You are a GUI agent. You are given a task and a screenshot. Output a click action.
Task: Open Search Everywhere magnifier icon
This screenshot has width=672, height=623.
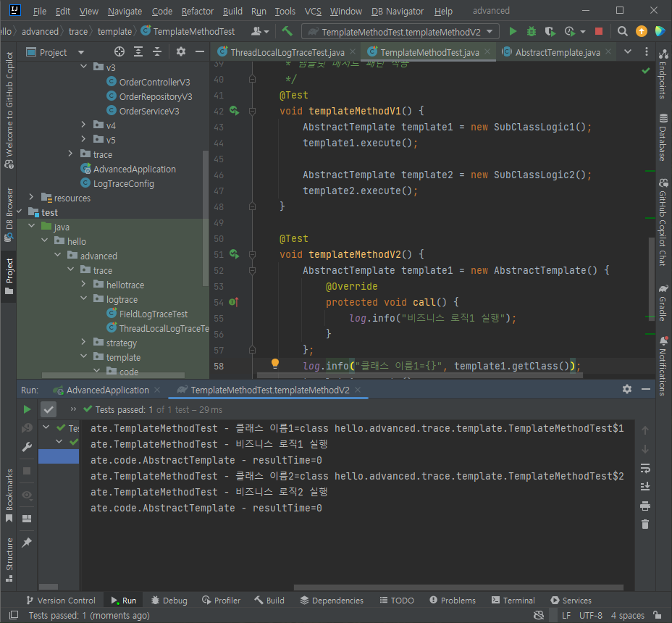tap(623, 32)
